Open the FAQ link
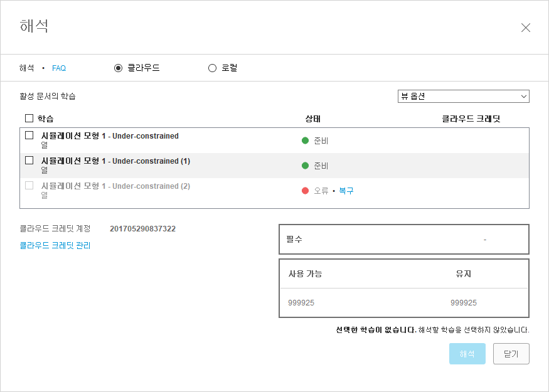549x392 pixels. coord(59,68)
